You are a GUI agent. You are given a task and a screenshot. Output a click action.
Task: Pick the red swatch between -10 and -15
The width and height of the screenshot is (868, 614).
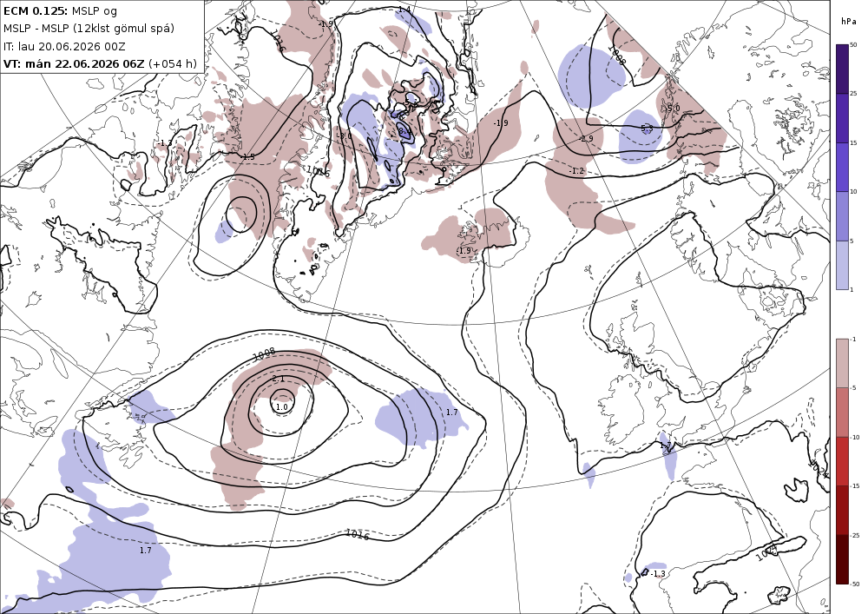coord(842,461)
